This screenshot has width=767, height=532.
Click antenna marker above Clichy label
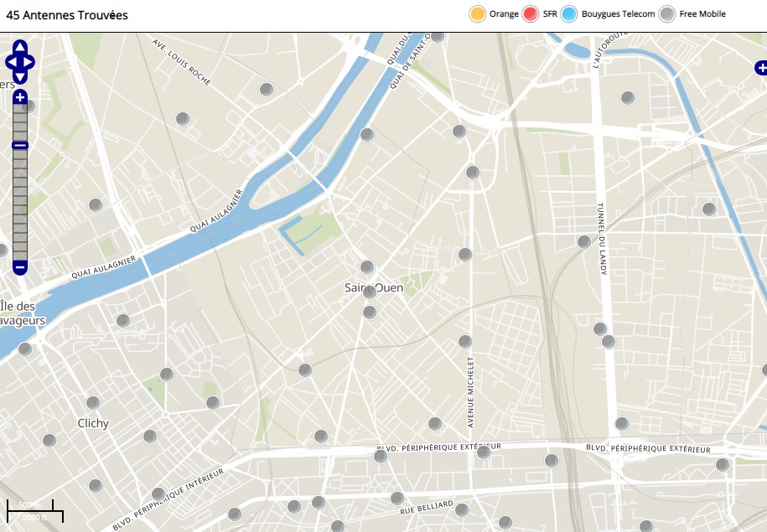[x=93, y=403]
